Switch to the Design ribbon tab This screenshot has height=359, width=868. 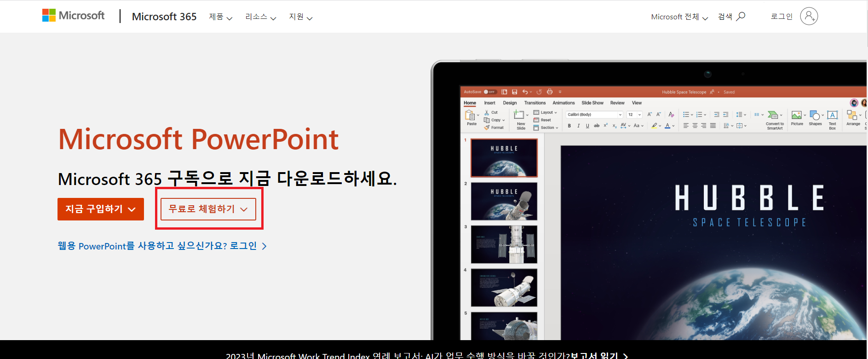[x=510, y=103]
